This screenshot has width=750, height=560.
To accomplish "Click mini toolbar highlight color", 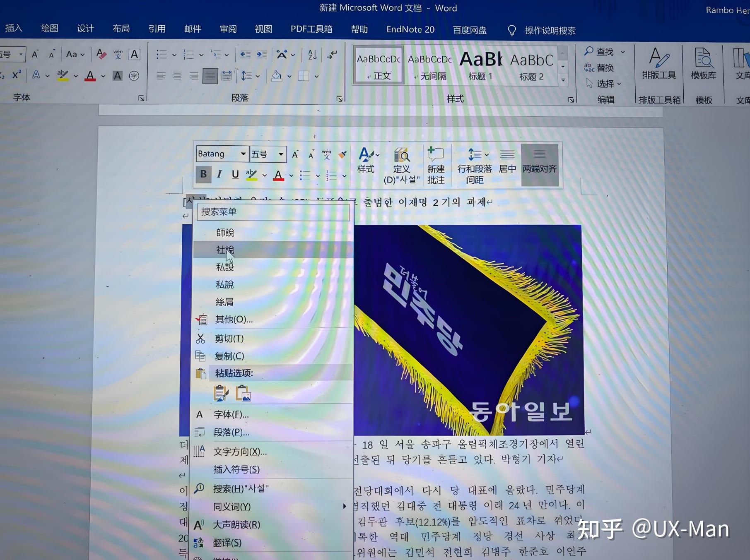I will pos(251,175).
